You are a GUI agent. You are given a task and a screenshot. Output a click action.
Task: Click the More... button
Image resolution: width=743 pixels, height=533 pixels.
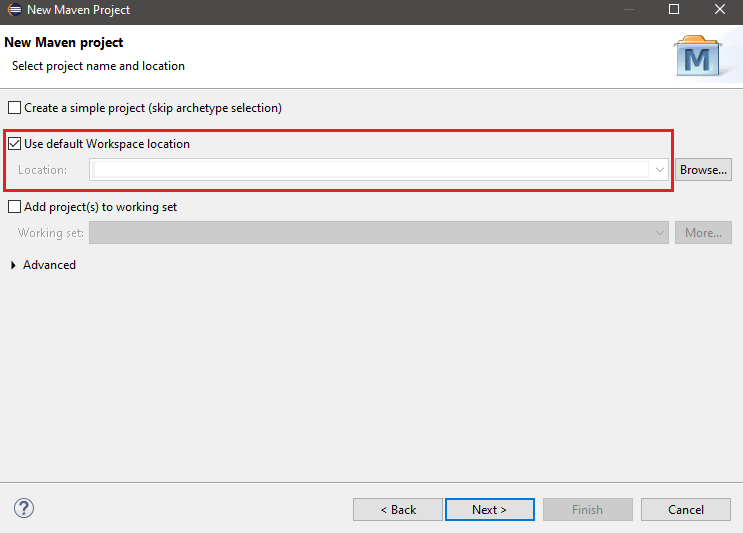click(703, 233)
